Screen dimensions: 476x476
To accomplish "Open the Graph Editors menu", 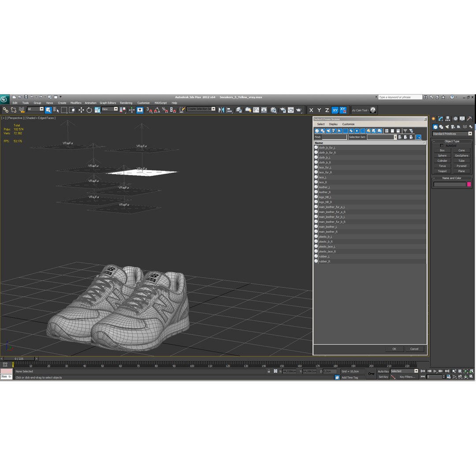I will [108, 103].
